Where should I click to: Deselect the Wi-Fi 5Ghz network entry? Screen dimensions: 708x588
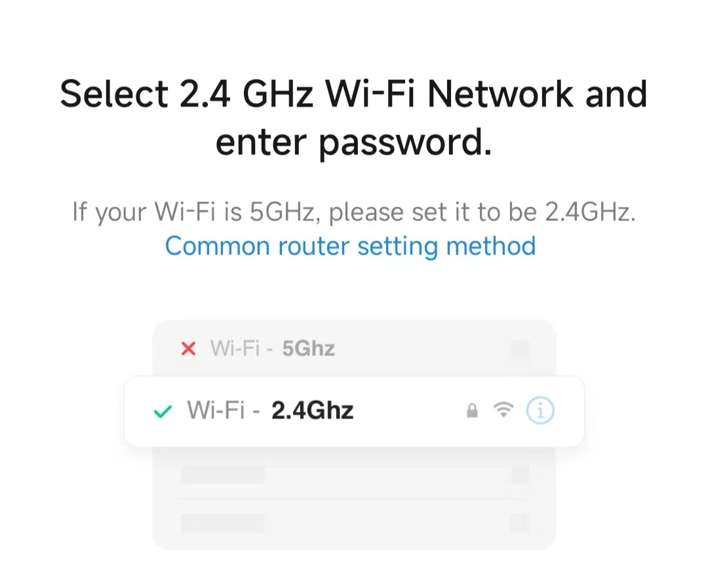click(x=354, y=349)
